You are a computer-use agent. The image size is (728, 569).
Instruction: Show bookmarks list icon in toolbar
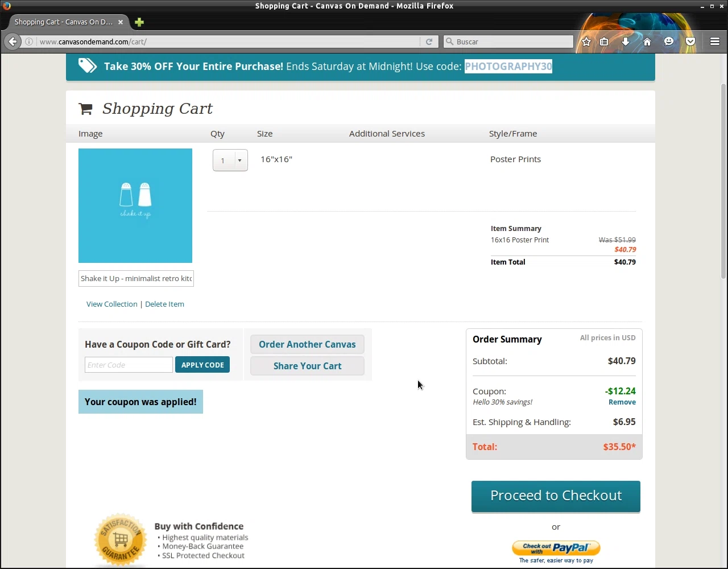pos(604,42)
